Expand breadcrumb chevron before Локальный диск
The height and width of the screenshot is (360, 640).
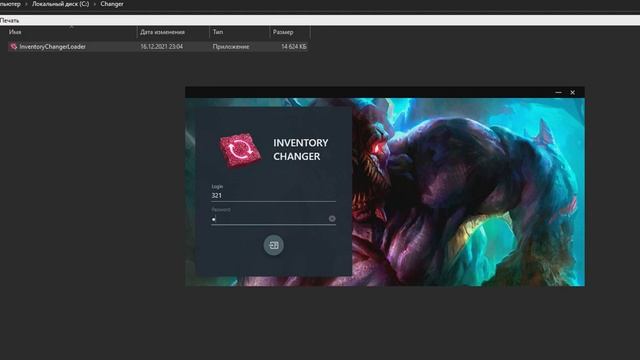pos(26,4)
